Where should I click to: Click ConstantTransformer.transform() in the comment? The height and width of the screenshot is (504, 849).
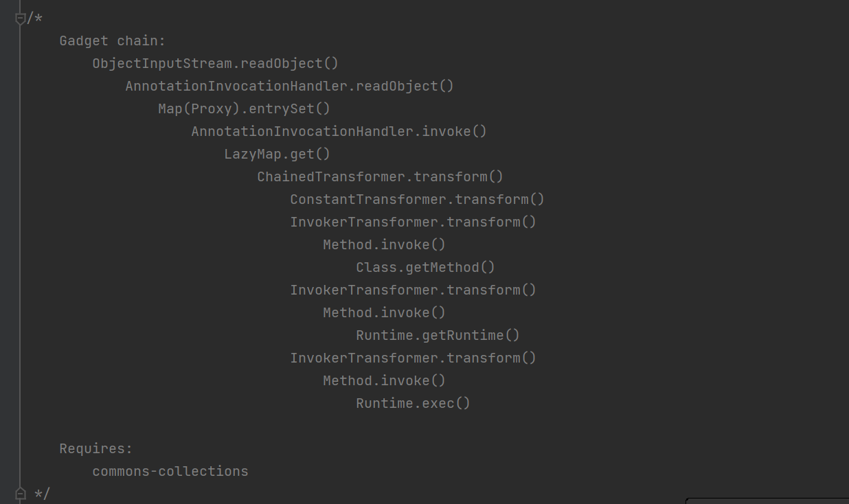coord(417,200)
